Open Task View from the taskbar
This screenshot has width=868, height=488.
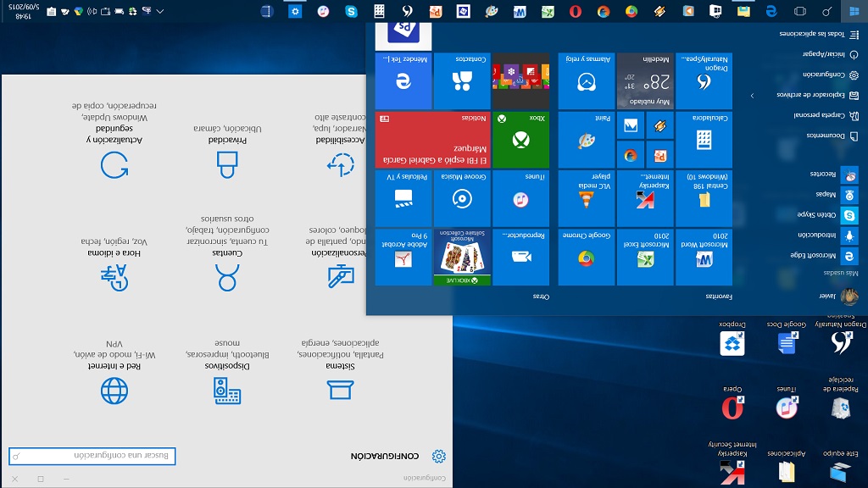click(800, 11)
